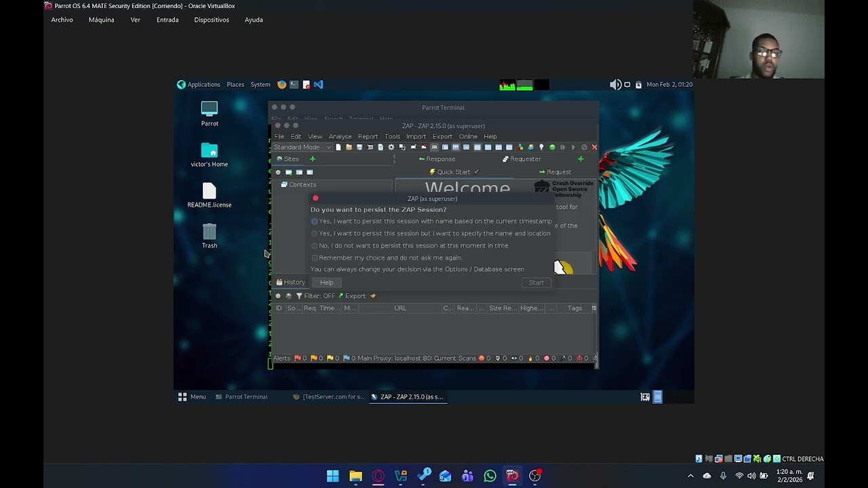Click the README.license desktop file
Screen dimensions: 868x488
210,196
